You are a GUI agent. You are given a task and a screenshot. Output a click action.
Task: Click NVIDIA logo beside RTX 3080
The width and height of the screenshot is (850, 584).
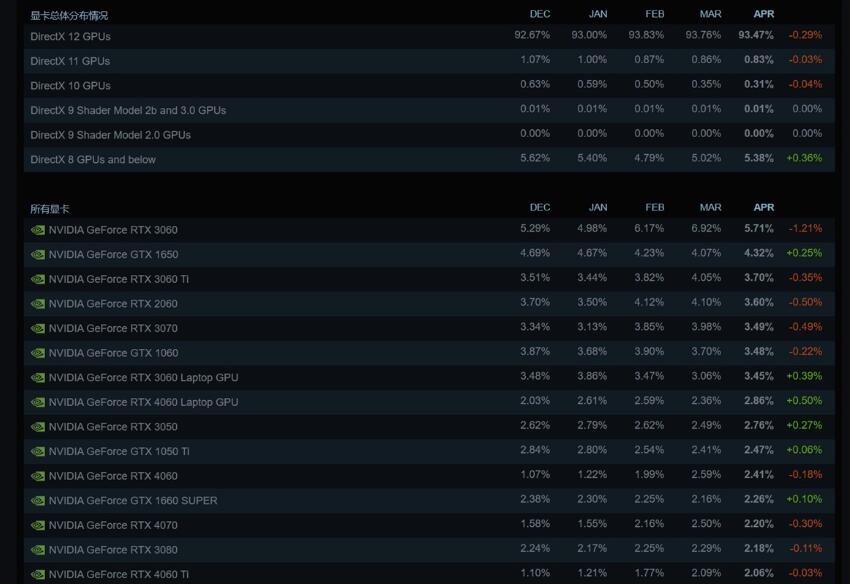tap(38, 550)
